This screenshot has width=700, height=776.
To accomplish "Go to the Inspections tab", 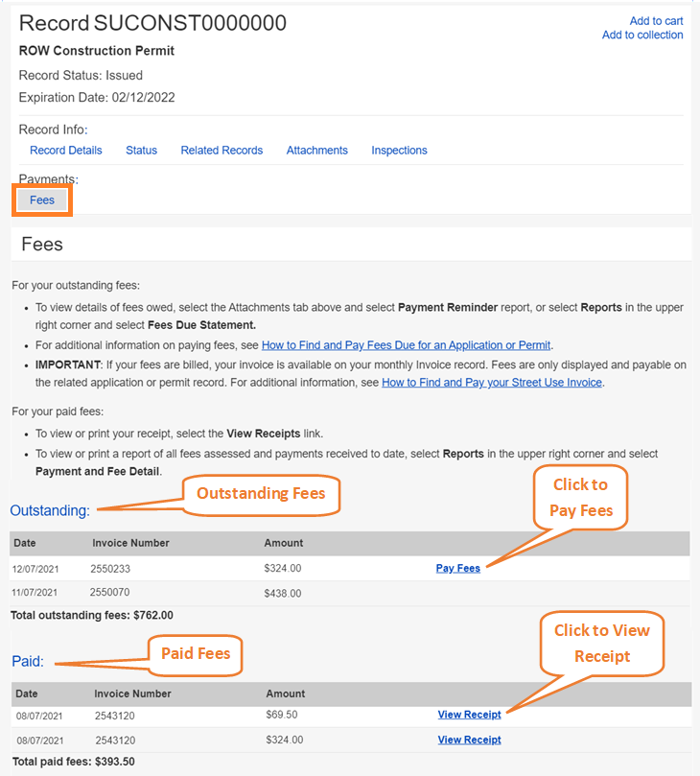I will [399, 151].
